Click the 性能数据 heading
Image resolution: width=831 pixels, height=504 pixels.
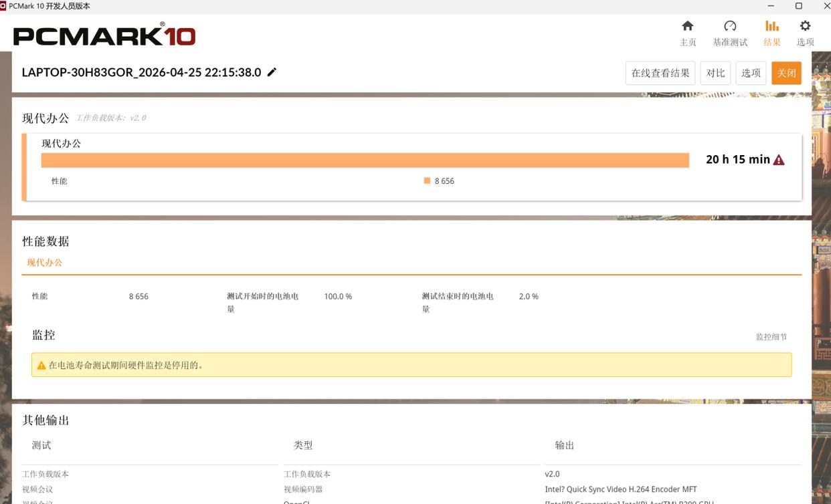(45, 241)
